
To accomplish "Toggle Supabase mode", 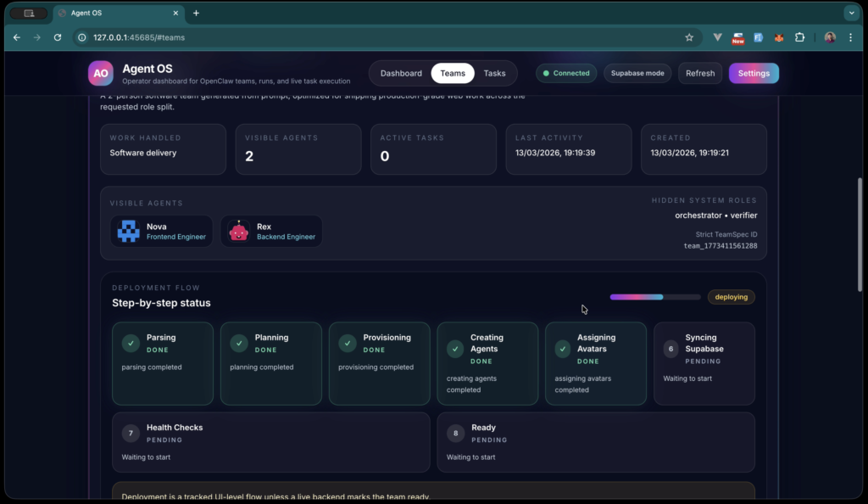I will tap(637, 73).
